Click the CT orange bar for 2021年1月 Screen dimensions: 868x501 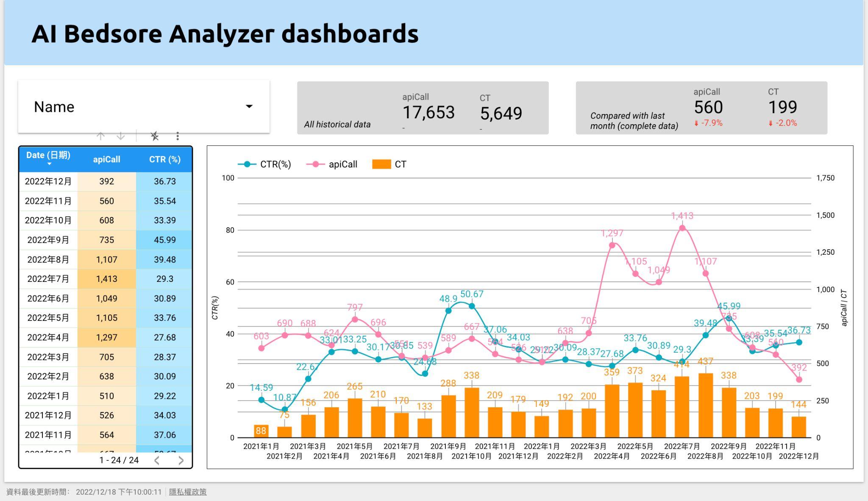pos(261,431)
